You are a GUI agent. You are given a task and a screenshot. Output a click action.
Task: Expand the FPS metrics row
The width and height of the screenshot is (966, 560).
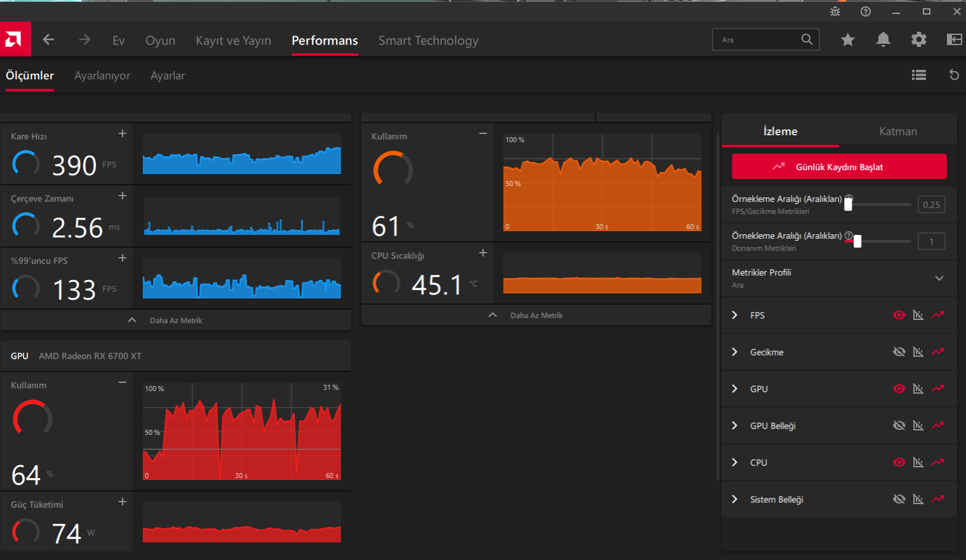coord(735,315)
